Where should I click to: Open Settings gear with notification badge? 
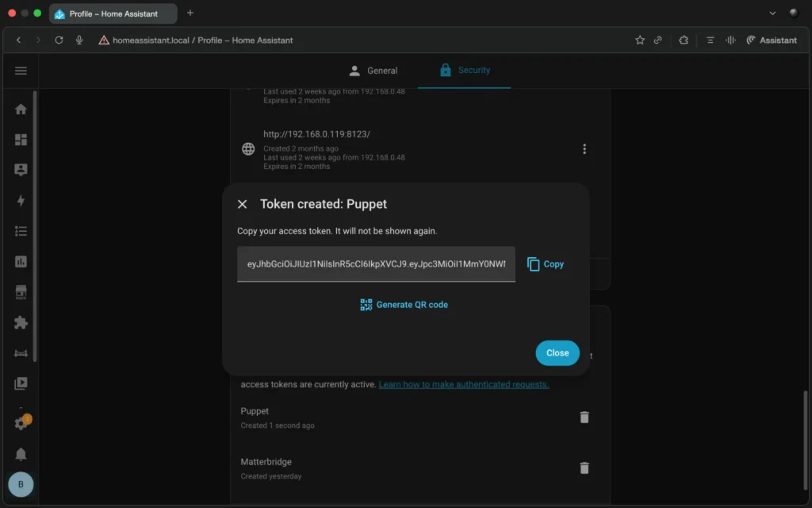(21, 422)
